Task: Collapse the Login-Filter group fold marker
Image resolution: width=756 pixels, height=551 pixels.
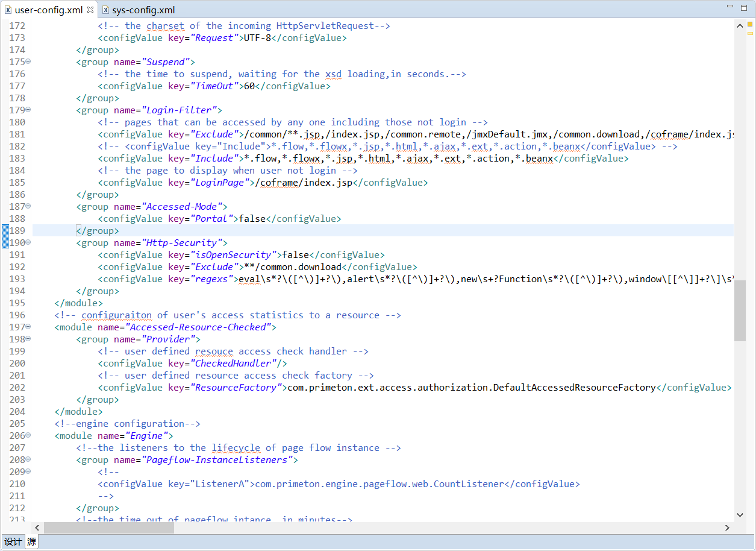Action: coord(28,110)
